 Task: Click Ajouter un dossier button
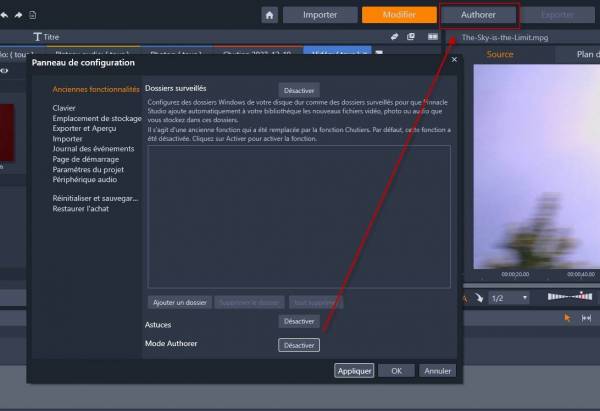click(180, 302)
